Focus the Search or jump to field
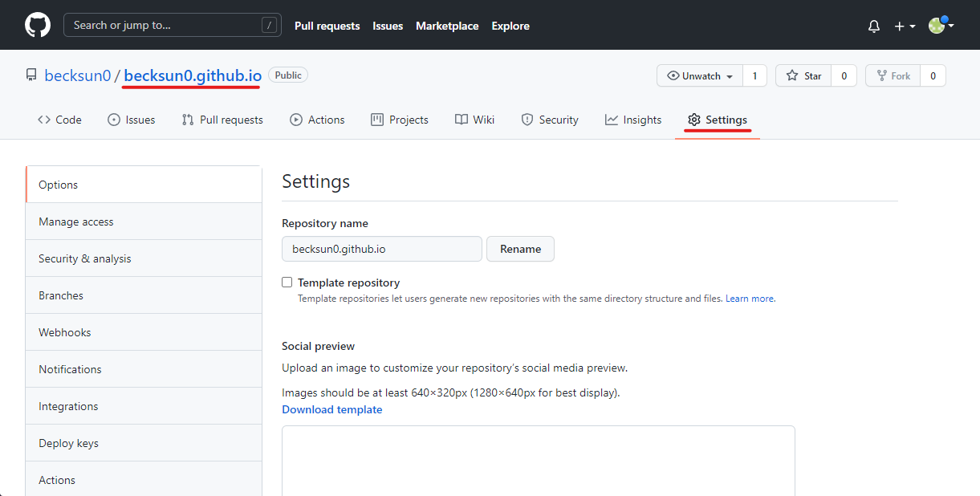980x496 pixels. click(173, 25)
